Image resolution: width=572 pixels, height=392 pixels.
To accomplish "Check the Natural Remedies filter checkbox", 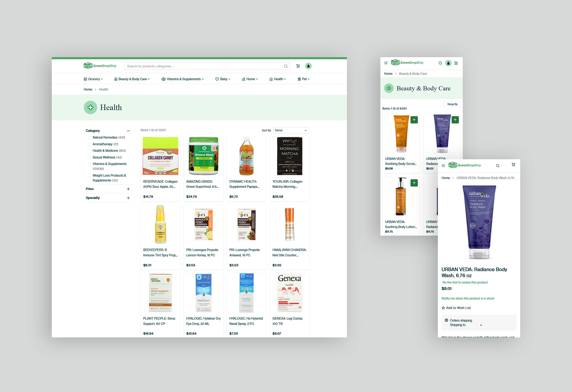I will click(89, 138).
